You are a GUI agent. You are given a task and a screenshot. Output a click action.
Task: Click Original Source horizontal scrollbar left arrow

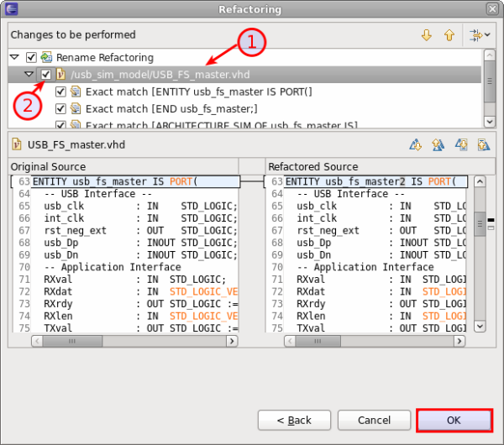pos(37,341)
